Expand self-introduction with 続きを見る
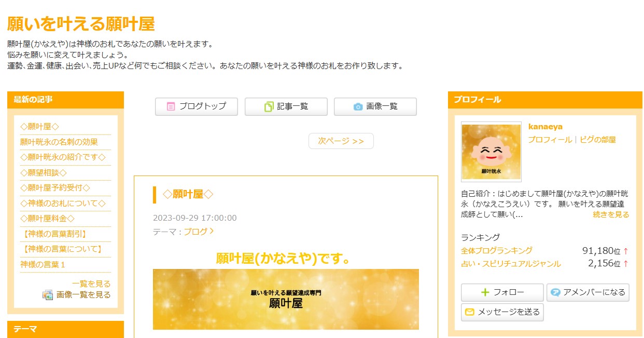 (x=611, y=214)
